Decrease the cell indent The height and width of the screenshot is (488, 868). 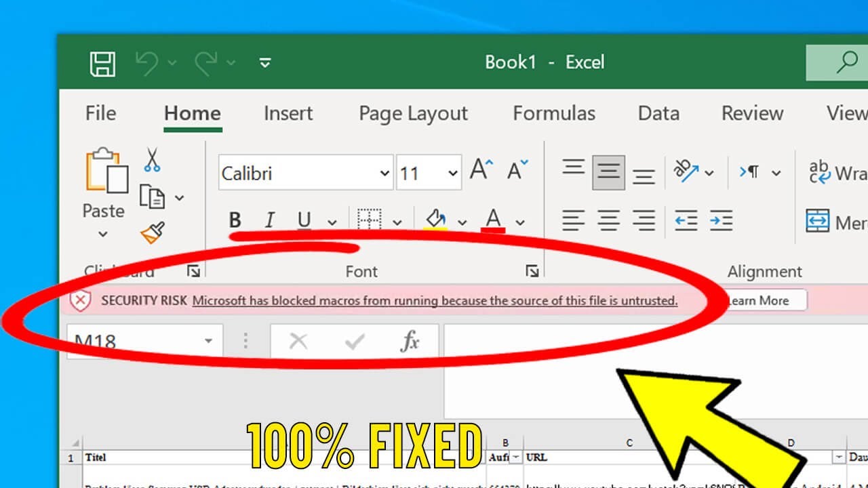tap(686, 220)
